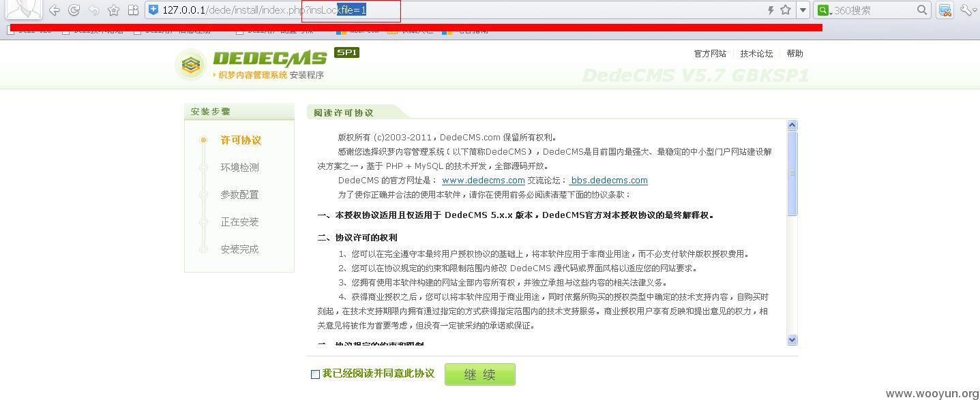Click the blue shield security icon in address bar
Image resolution: width=980 pixels, height=400 pixels.
[x=153, y=10]
